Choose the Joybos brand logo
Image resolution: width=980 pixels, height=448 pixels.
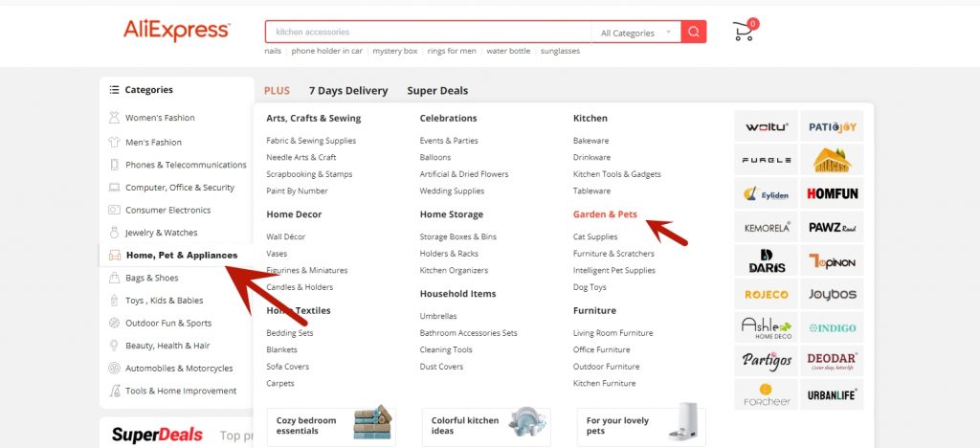[832, 294]
